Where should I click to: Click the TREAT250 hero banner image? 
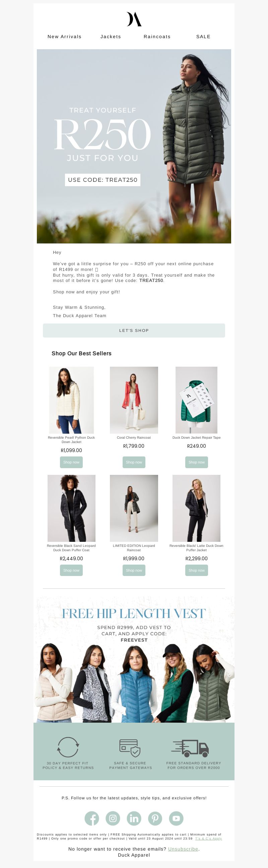click(134, 146)
